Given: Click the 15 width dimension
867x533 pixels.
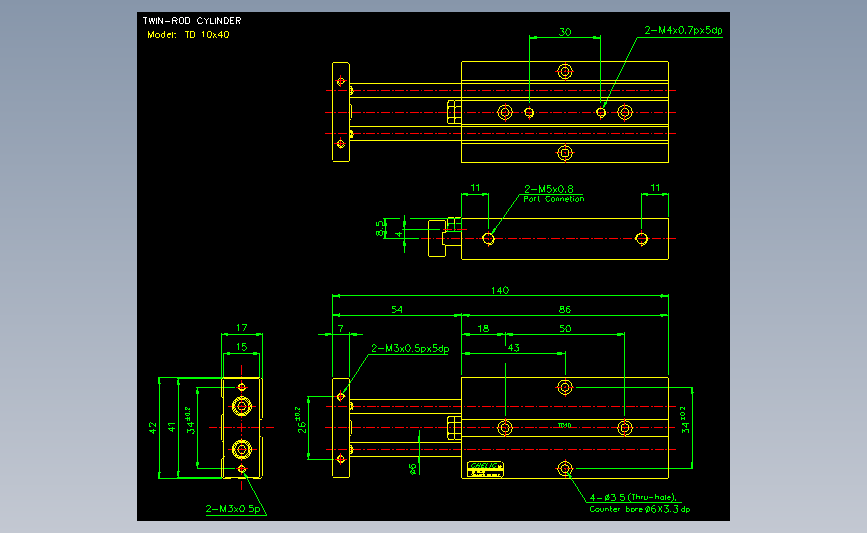Looking at the screenshot, I should point(242,347).
